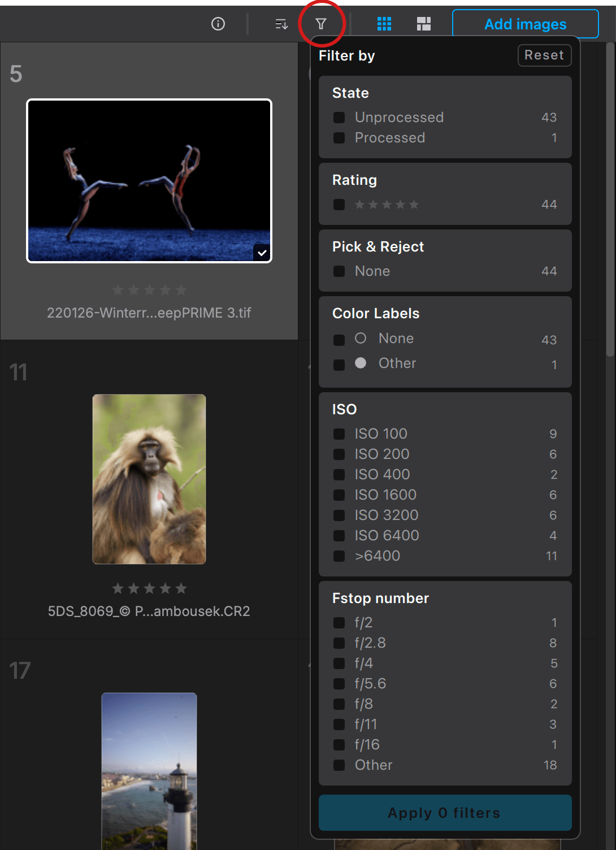Open the sort order icon

coord(281,24)
